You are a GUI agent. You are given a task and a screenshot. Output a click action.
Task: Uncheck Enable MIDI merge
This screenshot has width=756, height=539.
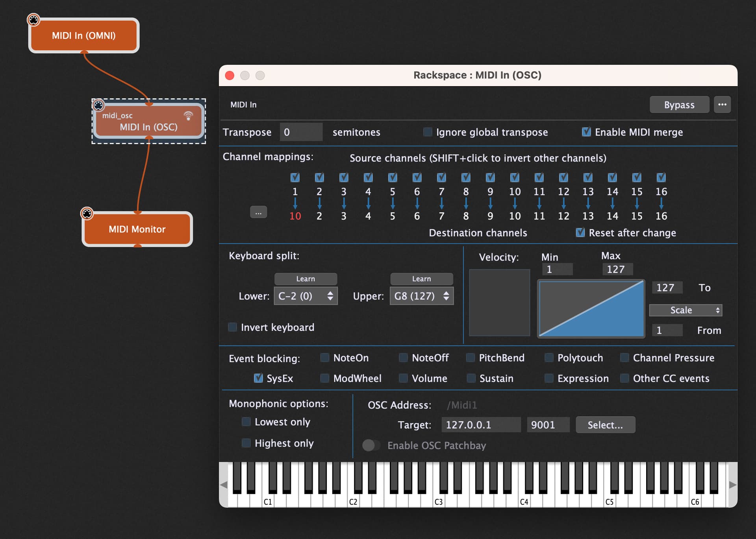tap(586, 132)
